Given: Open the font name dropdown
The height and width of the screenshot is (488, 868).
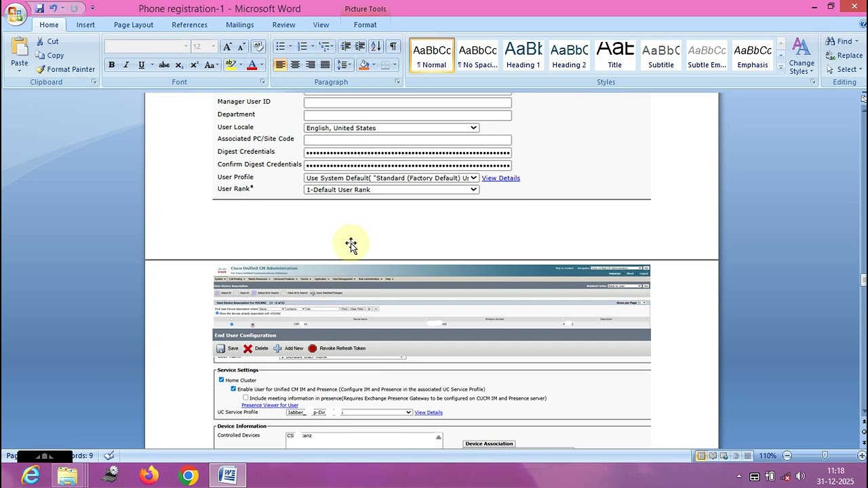Looking at the screenshot, I should [x=186, y=47].
